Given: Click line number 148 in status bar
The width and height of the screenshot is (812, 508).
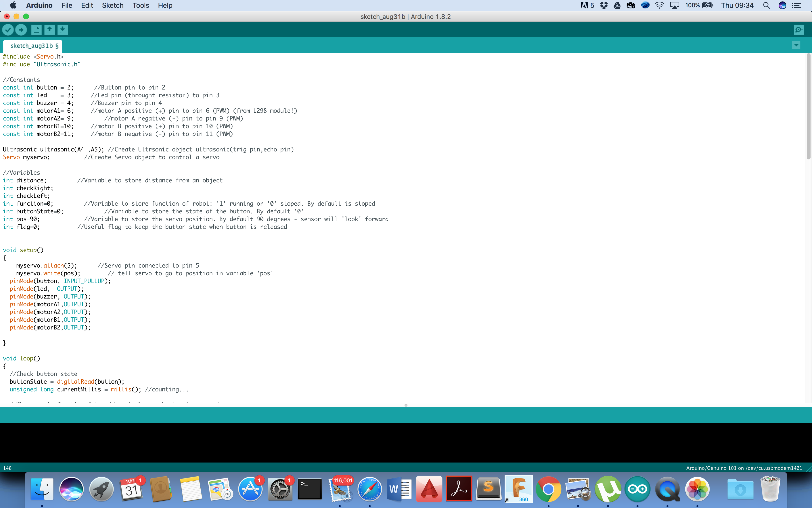Looking at the screenshot, I should pos(7,468).
